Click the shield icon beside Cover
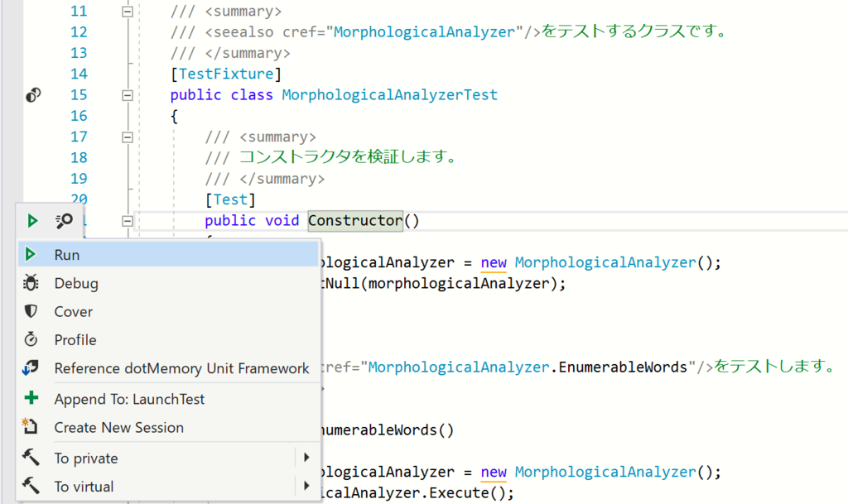Image resolution: width=848 pixels, height=504 pixels. tap(31, 311)
